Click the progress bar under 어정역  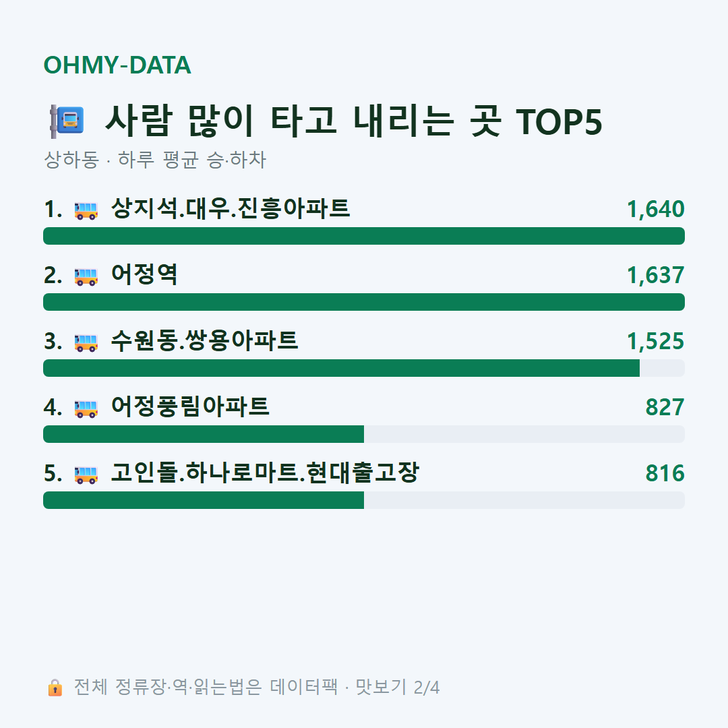pyautogui.click(x=364, y=302)
